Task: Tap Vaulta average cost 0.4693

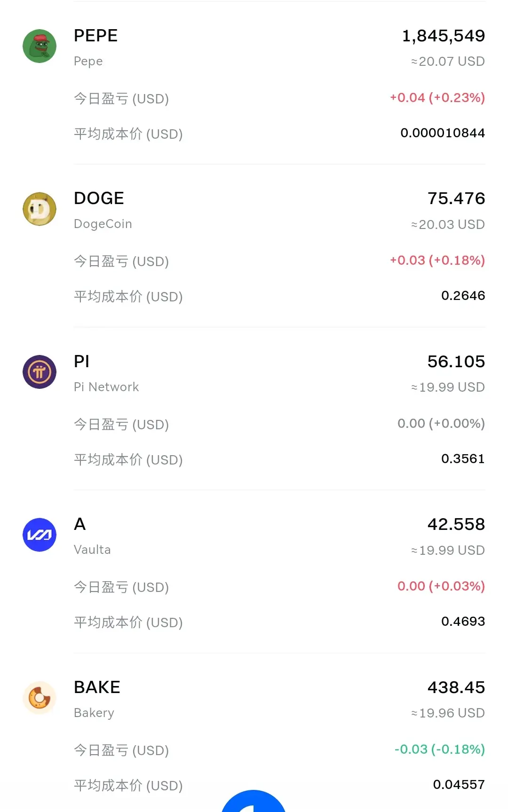Action: pyautogui.click(x=463, y=622)
